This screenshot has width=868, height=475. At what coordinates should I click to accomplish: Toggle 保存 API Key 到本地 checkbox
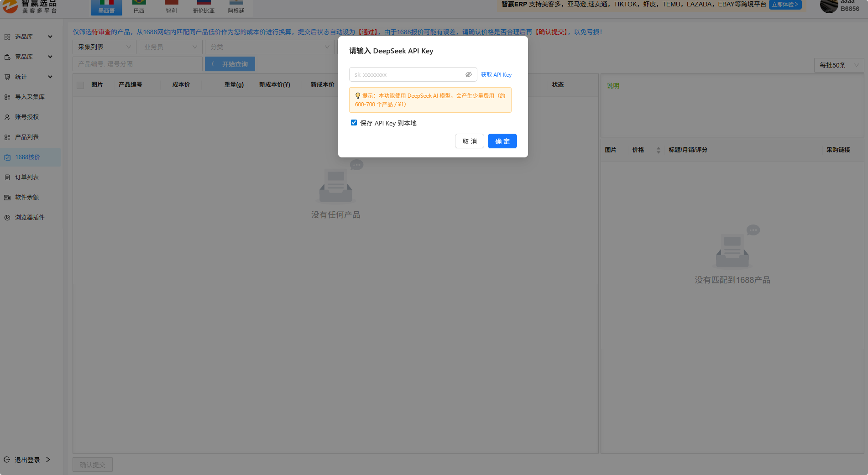pyautogui.click(x=354, y=123)
